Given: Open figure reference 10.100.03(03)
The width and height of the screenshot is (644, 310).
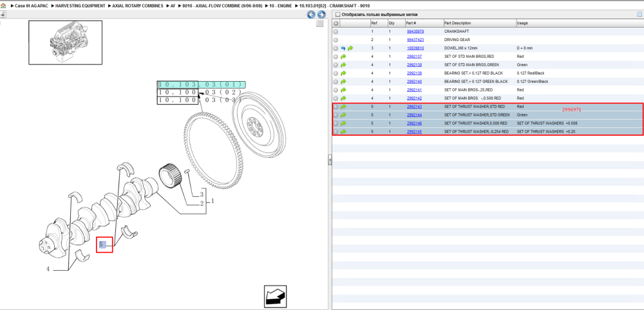Looking at the screenshot, I should 200,100.
